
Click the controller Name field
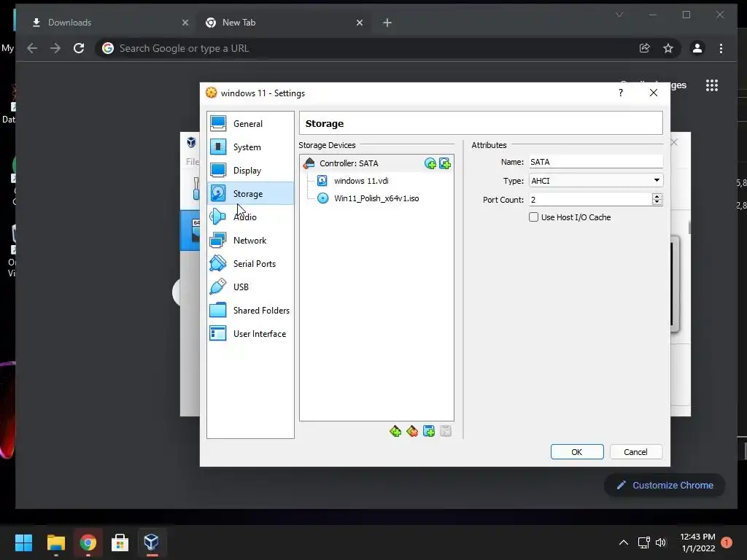pos(595,162)
